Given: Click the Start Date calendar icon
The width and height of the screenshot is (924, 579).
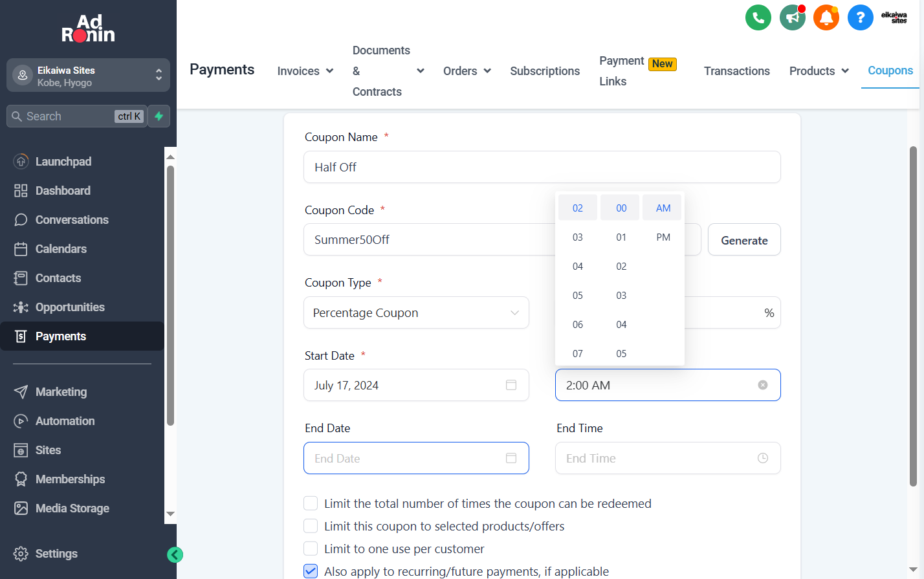Looking at the screenshot, I should coord(511,385).
